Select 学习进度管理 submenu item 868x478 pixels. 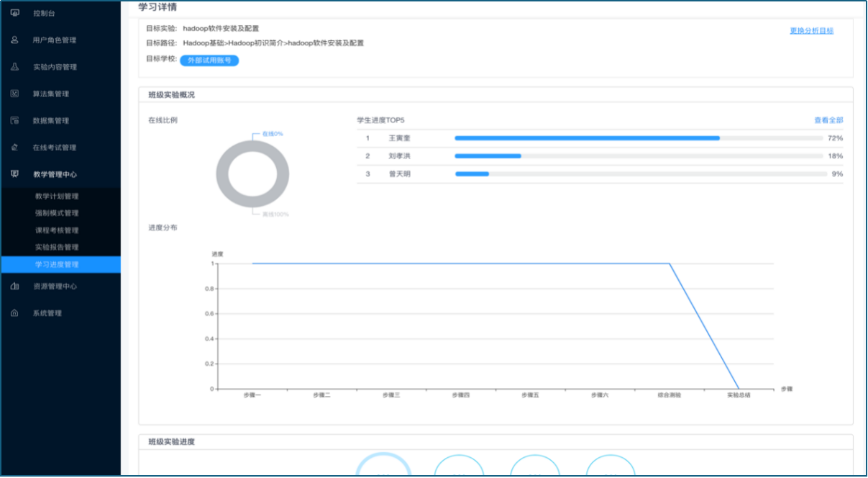[x=60, y=264]
